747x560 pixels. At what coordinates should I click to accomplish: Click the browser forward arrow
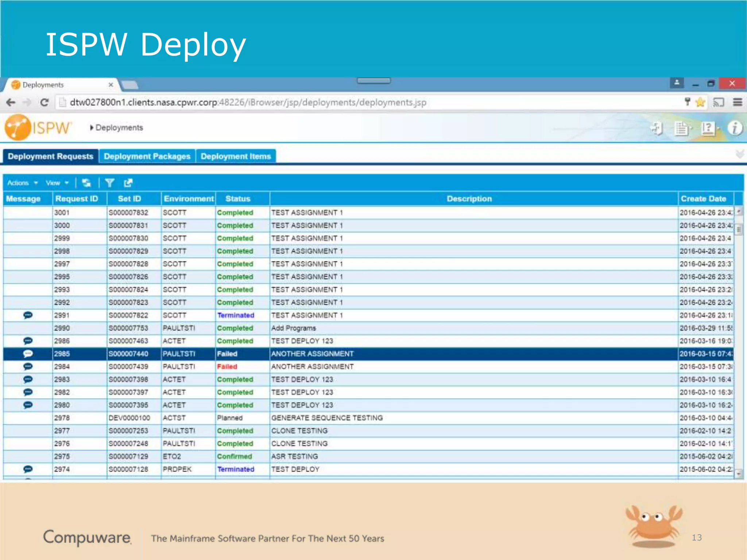pyautogui.click(x=27, y=102)
